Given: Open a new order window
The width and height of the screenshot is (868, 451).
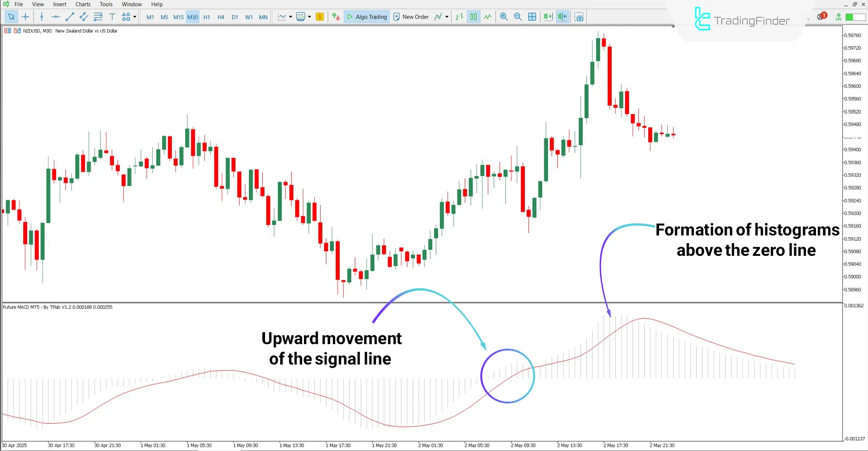Looking at the screenshot, I should coord(411,17).
